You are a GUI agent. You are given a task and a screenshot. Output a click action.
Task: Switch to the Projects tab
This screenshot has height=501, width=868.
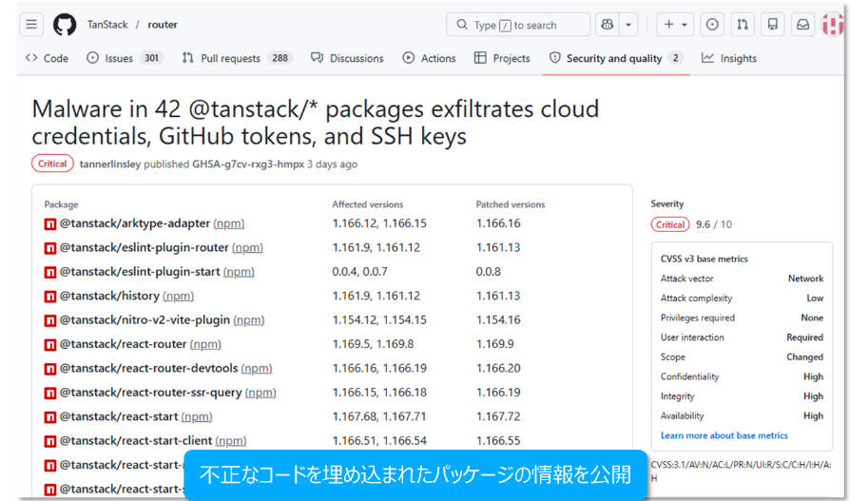[502, 58]
